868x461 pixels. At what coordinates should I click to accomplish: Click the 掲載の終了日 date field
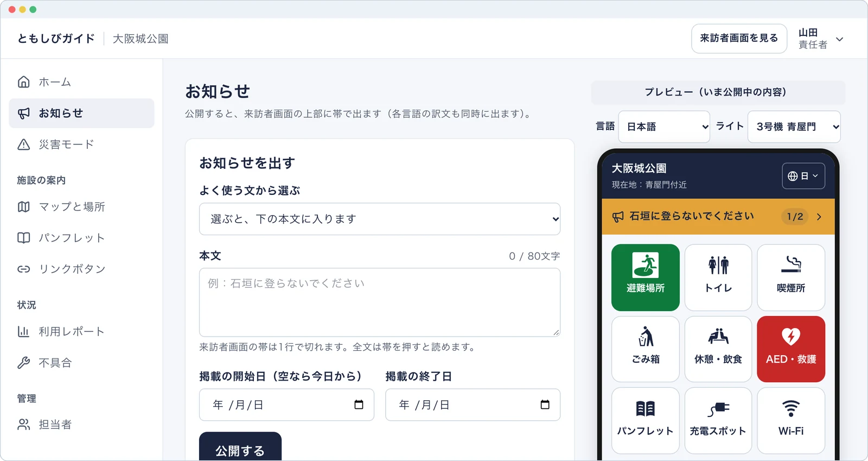coord(473,405)
